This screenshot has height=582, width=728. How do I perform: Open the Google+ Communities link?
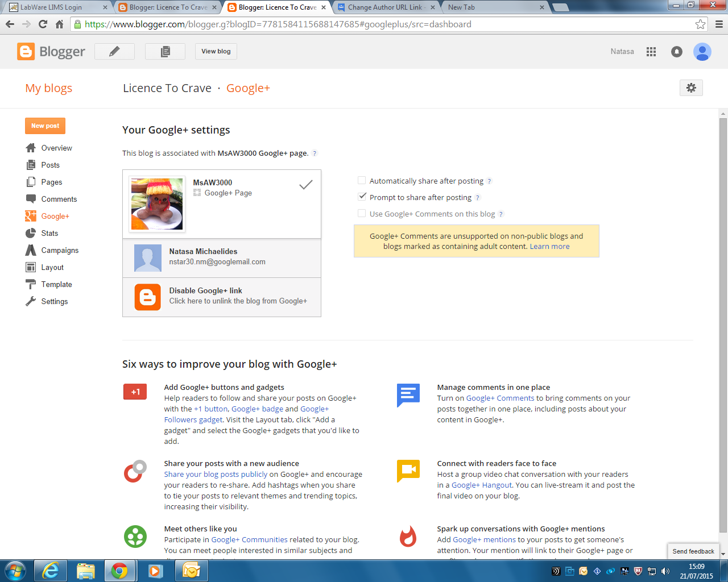(249, 539)
